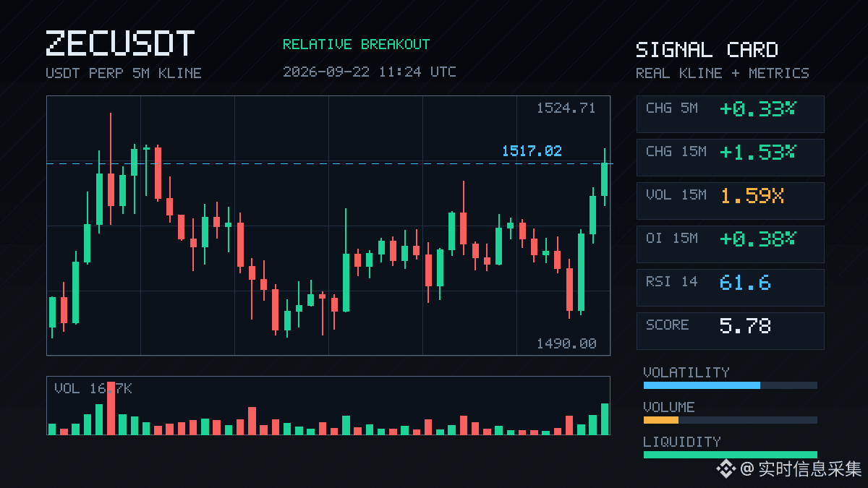The width and height of the screenshot is (868, 488).
Task: Select the SCORE 5.78 card
Action: click(730, 330)
